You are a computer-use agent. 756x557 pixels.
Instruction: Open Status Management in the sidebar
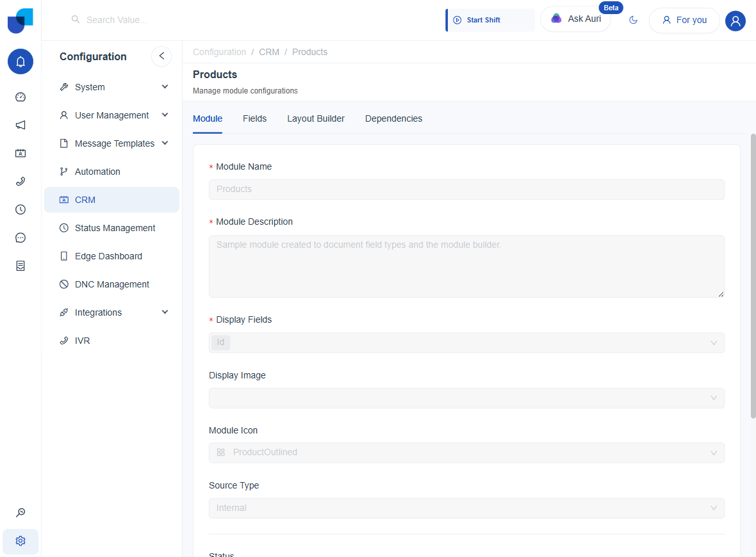tap(111, 228)
